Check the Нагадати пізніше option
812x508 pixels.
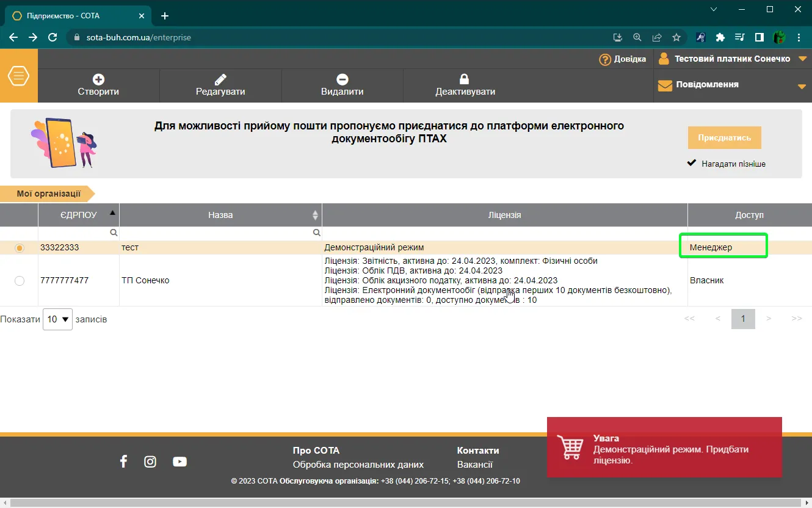pyautogui.click(x=692, y=163)
